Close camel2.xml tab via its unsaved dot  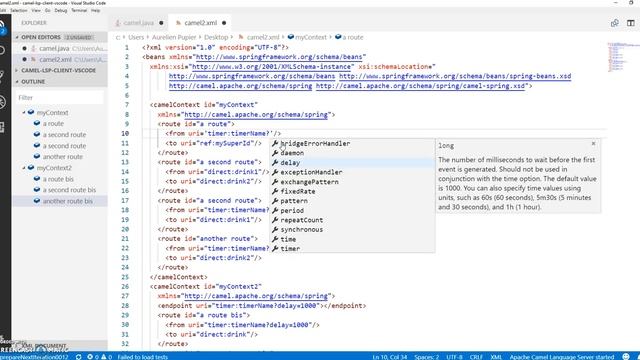pos(224,23)
